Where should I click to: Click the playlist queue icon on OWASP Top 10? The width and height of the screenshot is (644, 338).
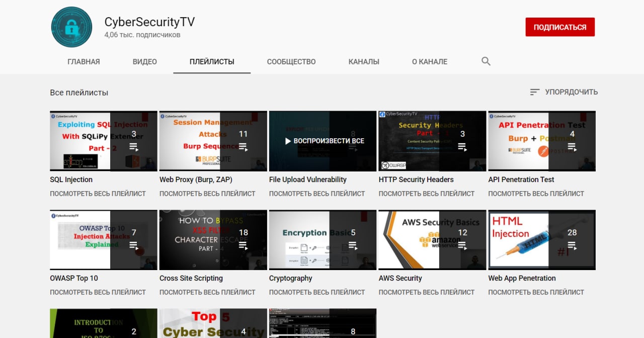(134, 245)
